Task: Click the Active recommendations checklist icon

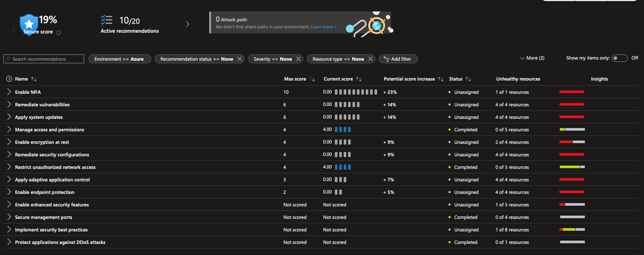Action: click(x=107, y=20)
